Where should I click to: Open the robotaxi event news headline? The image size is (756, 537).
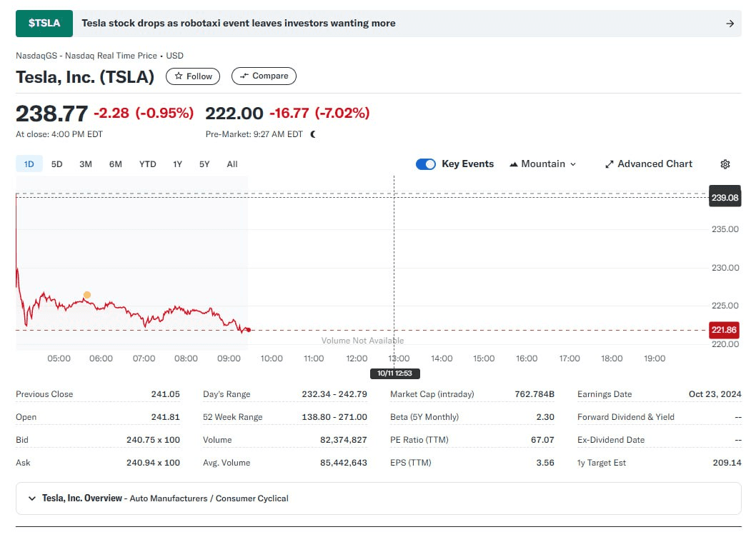point(238,24)
